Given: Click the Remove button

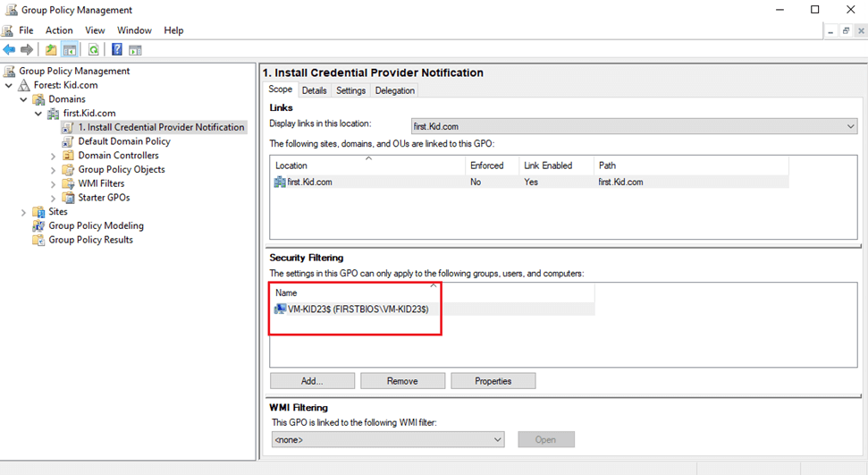Looking at the screenshot, I should [x=402, y=381].
